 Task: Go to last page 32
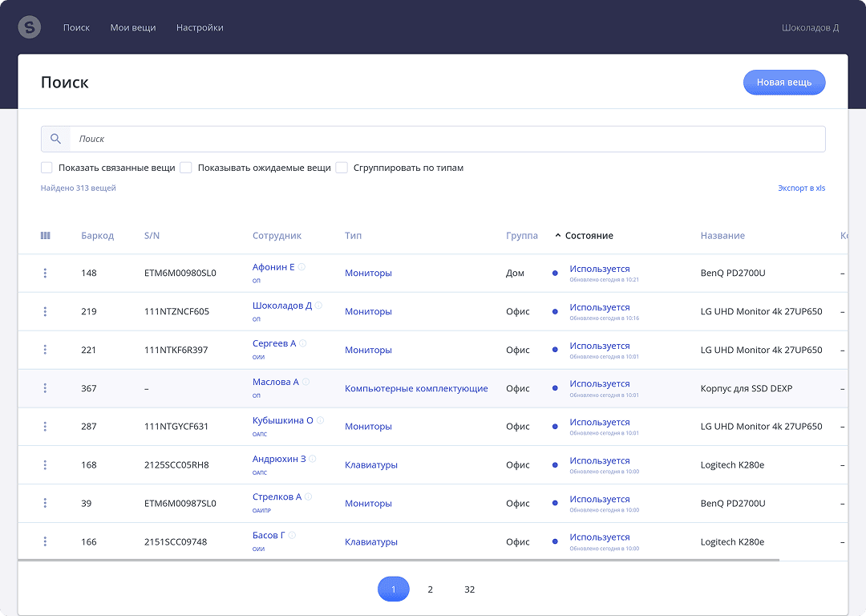(469, 590)
